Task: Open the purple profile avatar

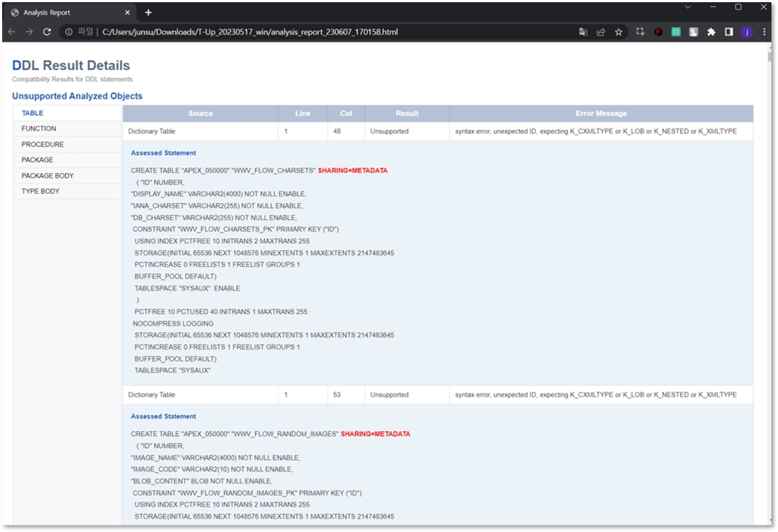Action: point(746,32)
